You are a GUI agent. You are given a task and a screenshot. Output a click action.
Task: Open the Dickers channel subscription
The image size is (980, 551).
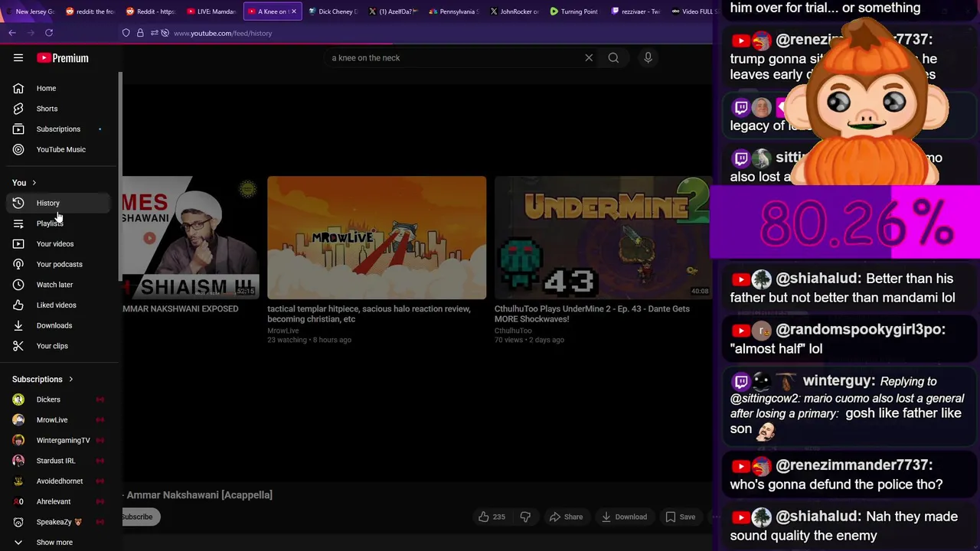tap(60, 399)
